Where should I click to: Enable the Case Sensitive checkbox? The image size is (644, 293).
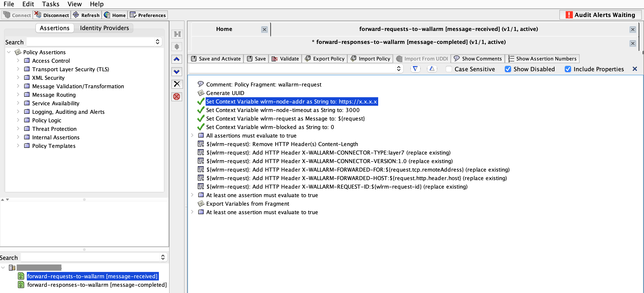[x=449, y=69]
